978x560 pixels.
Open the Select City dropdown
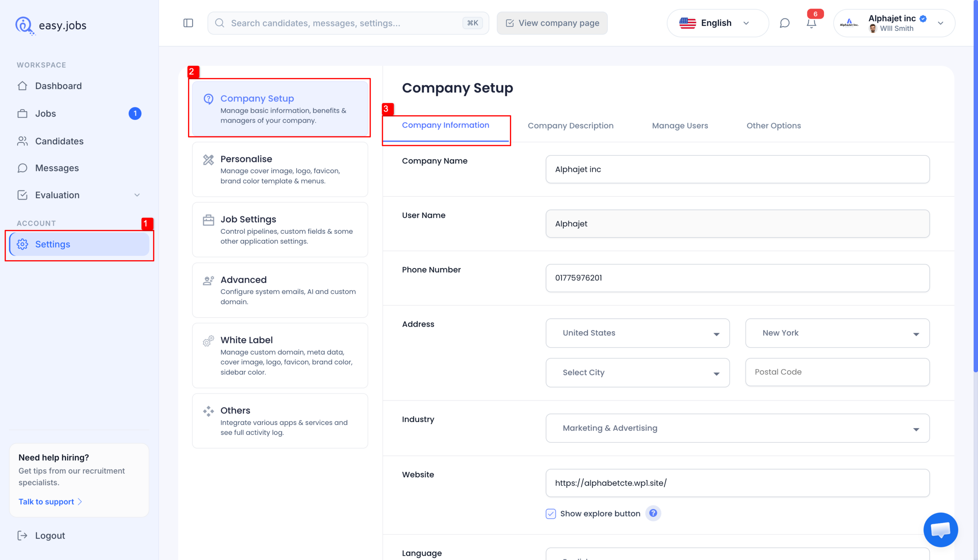coord(637,372)
